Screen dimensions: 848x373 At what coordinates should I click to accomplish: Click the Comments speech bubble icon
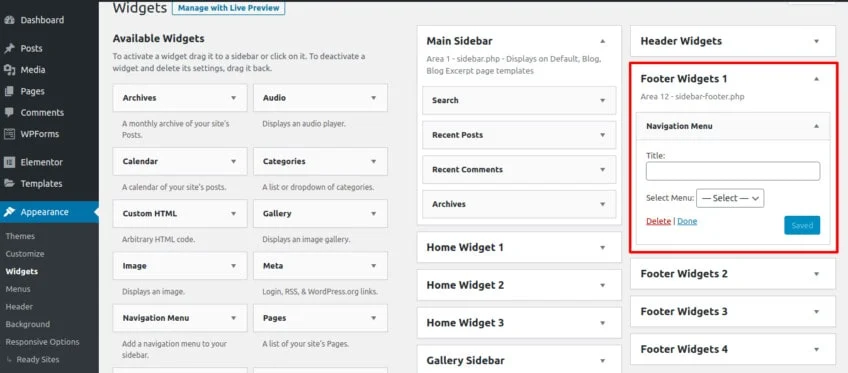[x=9, y=112]
